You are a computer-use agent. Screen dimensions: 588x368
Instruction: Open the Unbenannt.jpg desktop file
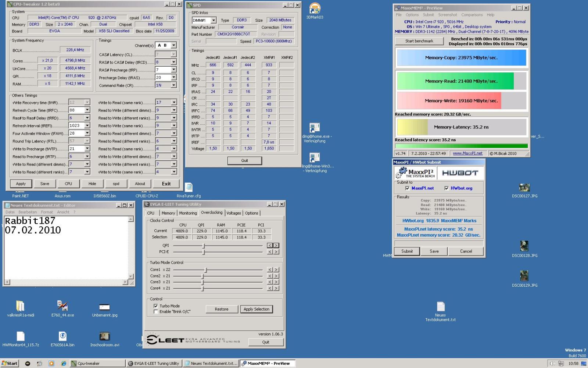104,307
